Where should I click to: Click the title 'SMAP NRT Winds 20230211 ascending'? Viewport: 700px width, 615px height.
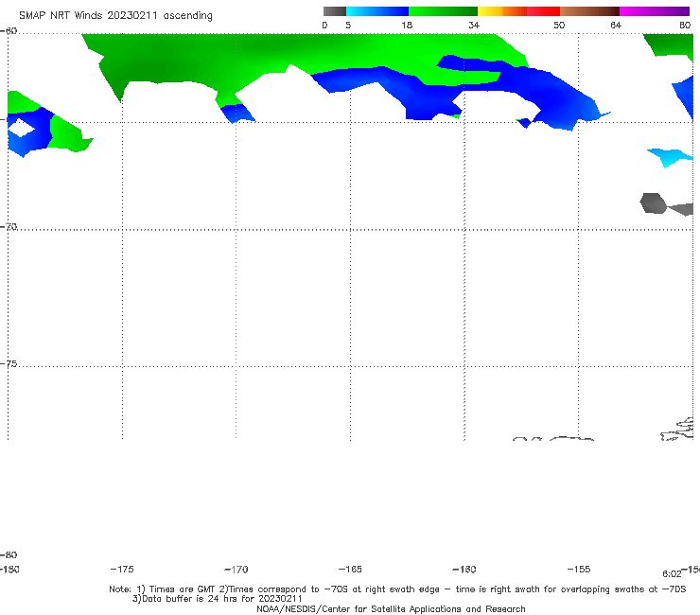115,16
